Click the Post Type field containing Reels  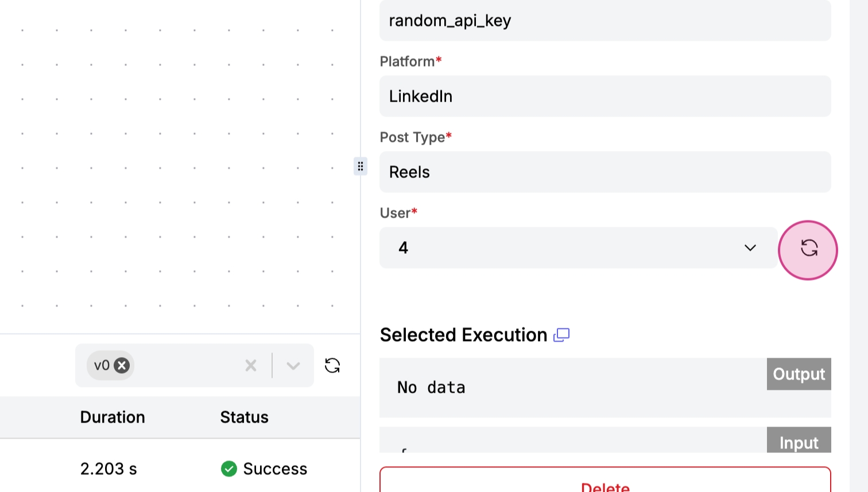[605, 172]
